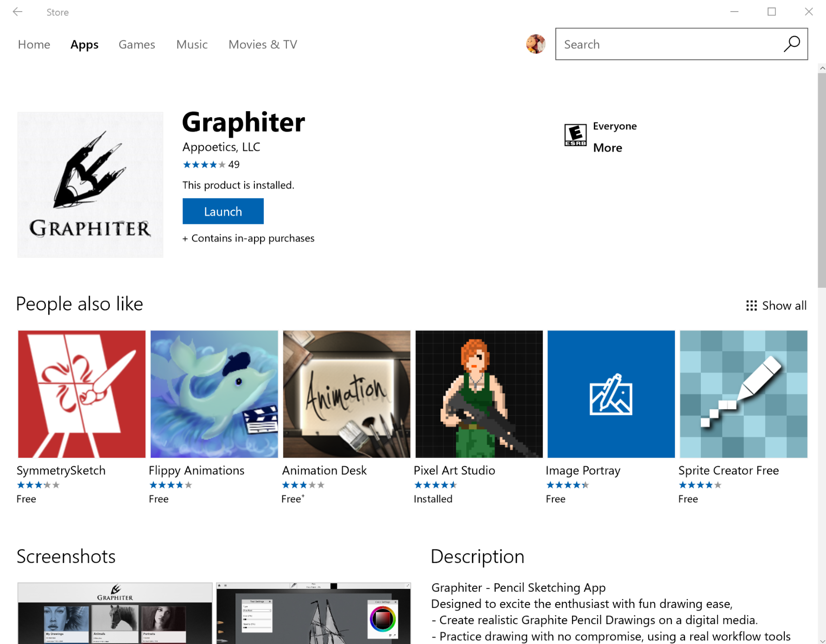
Task: Click the Graphiter star rating
Action: pos(204,164)
